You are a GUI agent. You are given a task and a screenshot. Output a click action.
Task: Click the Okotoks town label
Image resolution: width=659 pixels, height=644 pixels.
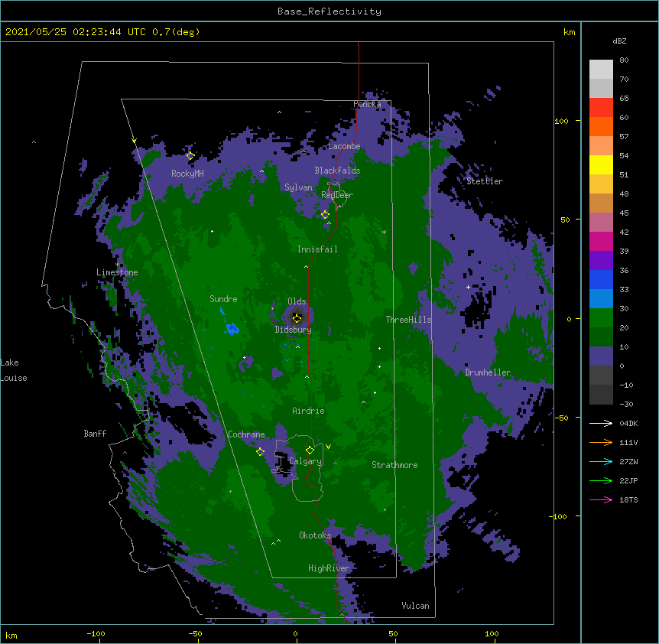[x=315, y=535]
